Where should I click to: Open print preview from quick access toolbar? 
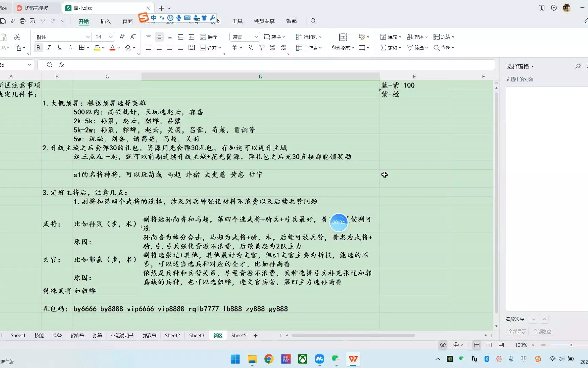pos(33,21)
